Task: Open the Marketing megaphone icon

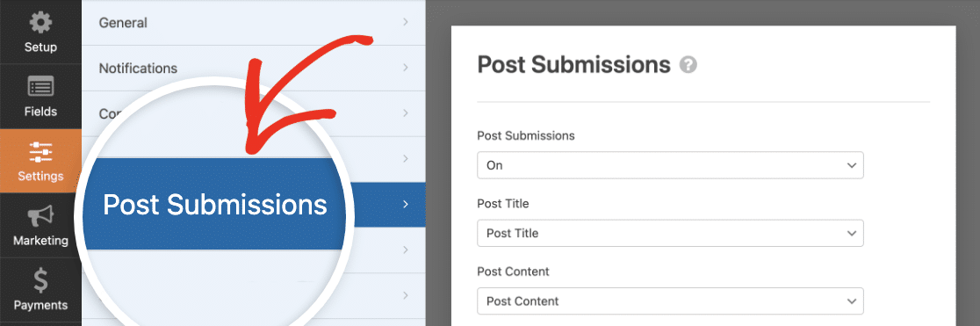Action: (40, 217)
